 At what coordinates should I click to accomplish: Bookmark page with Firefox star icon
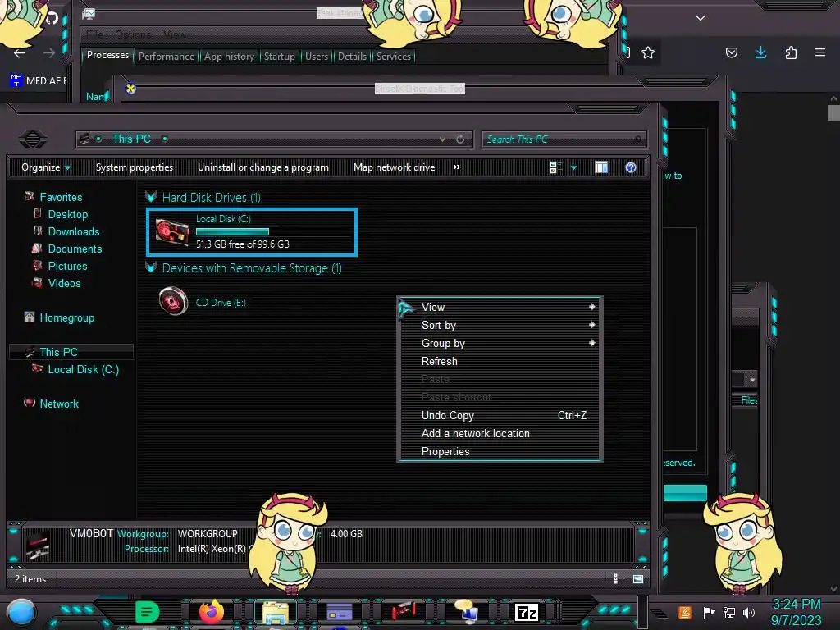648,52
